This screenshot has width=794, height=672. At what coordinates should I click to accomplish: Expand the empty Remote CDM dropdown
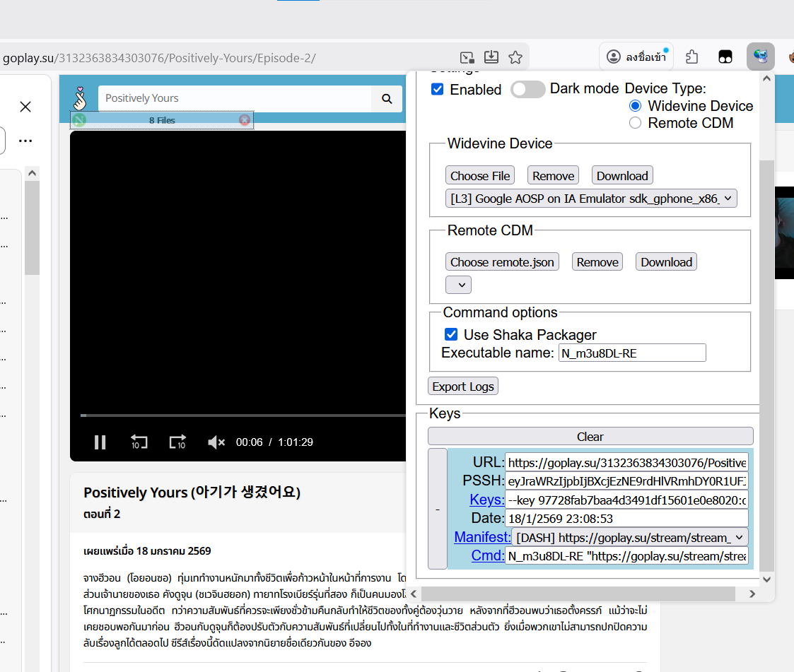pos(458,285)
